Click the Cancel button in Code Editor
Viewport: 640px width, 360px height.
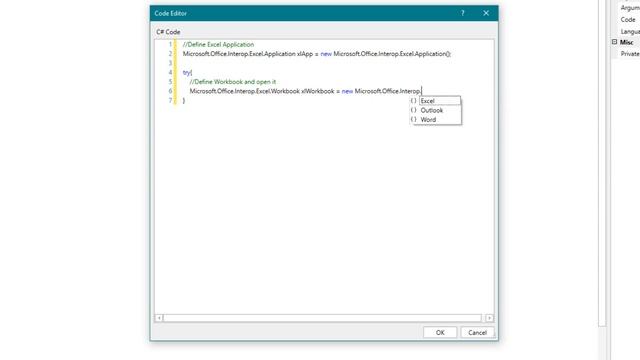pos(477,333)
